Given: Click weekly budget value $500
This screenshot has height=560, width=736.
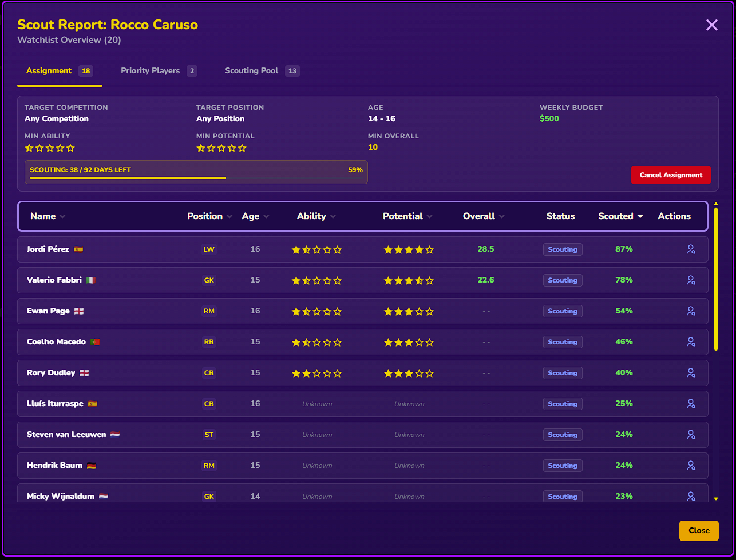Looking at the screenshot, I should point(549,119).
